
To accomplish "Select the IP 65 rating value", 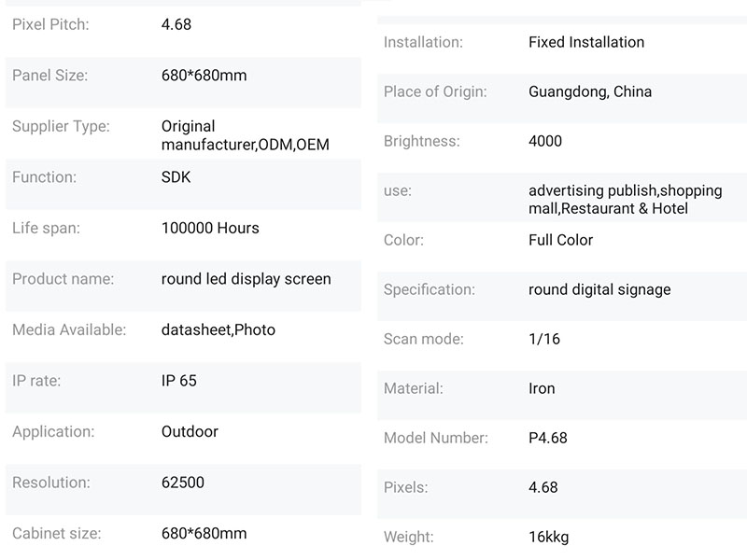I will (179, 381).
